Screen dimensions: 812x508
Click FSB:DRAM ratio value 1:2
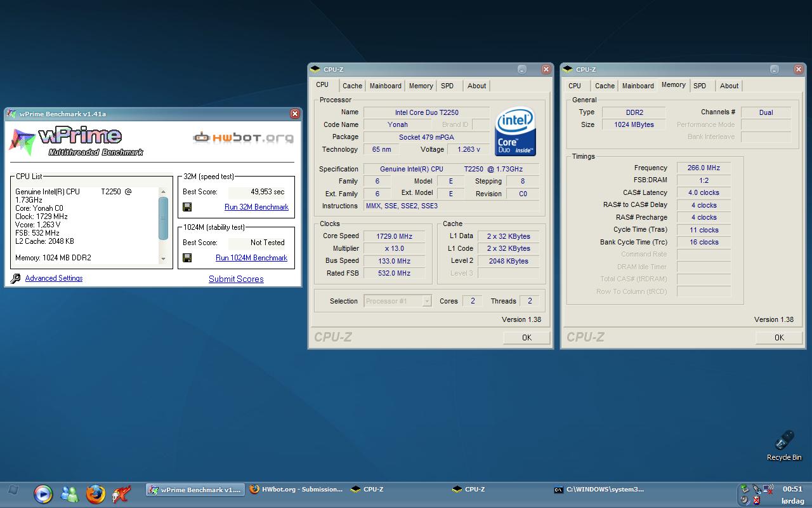click(x=704, y=180)
